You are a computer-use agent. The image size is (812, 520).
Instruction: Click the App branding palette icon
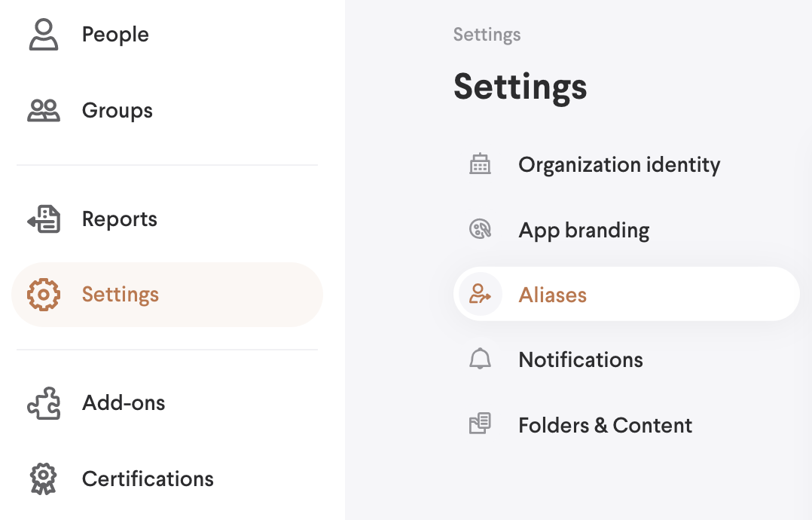pyautogui.click(x=480, y=230)
